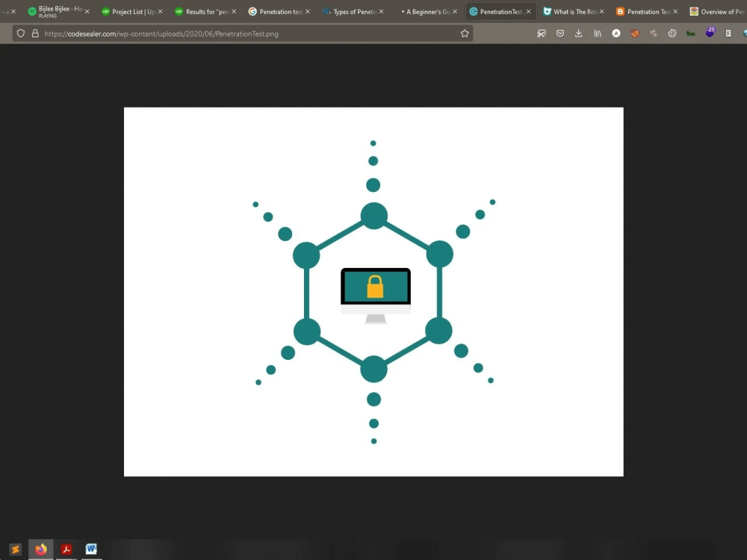Click the cookie-shaped extension icon
Screen dimensions: 747x560
672,34
